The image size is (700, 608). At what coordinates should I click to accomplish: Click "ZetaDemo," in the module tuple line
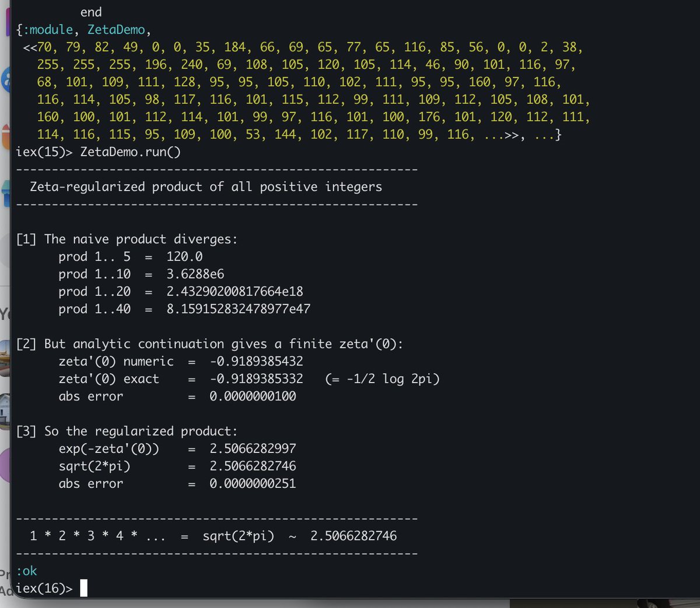pos(119,30)
